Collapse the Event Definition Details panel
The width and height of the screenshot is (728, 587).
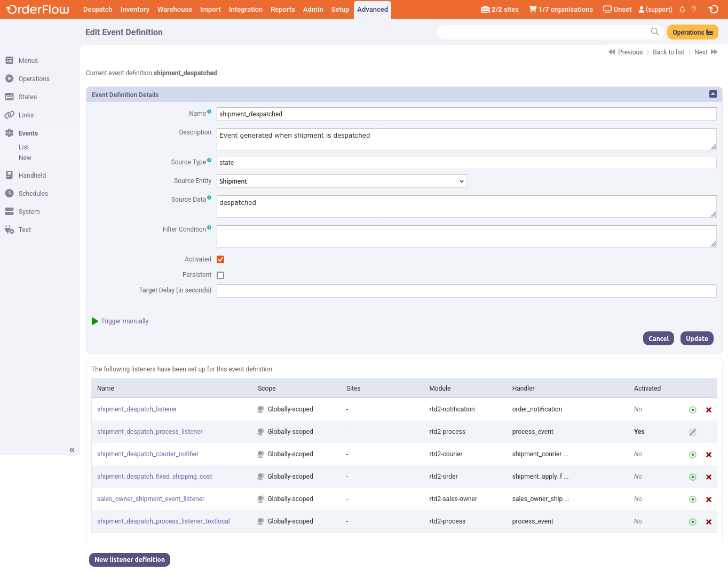[x=713, y=94]
